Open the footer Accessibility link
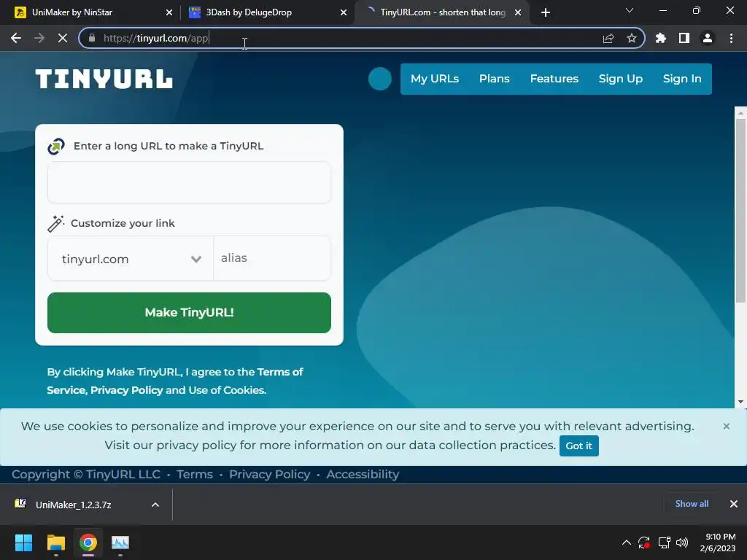The width and height of the screenshot is (747, 560). 363,474
